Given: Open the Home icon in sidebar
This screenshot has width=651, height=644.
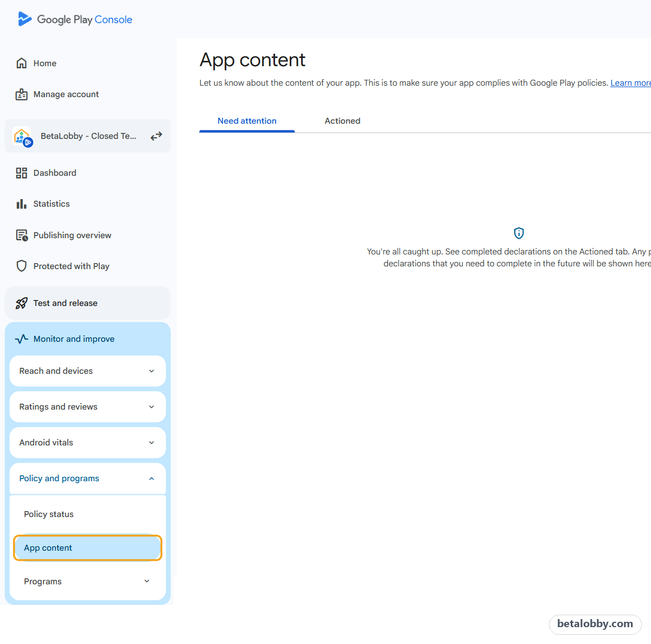Looking at the screenshot, I should 22,63.
